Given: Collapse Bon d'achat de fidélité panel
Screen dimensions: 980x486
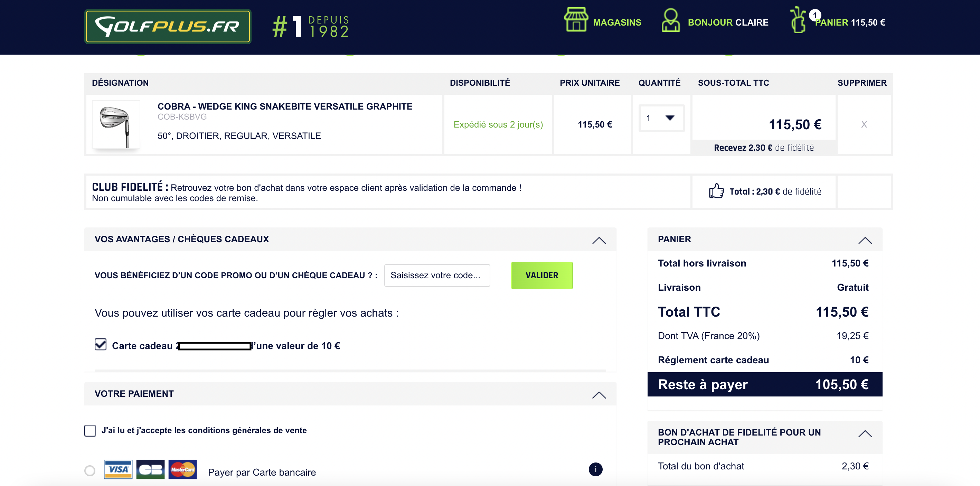Looking at the screenshot, I should pos(865,433).
